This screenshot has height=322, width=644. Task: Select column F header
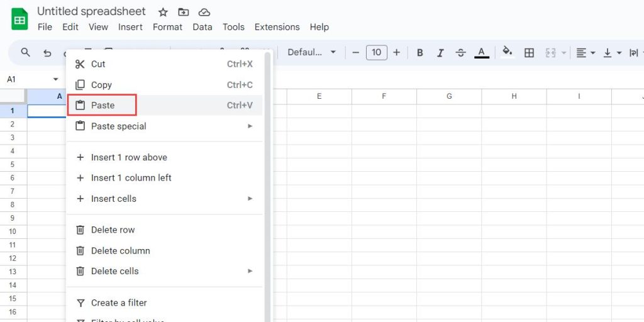[x=384, y=96]
